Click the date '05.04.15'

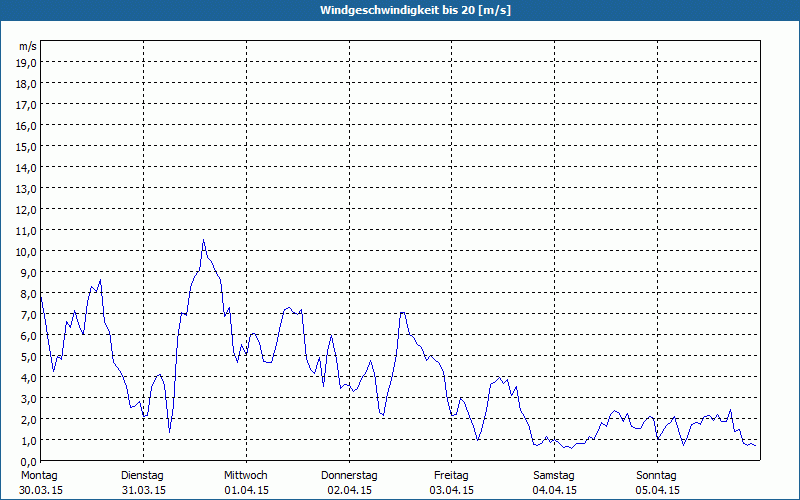[x=657, y=490]
